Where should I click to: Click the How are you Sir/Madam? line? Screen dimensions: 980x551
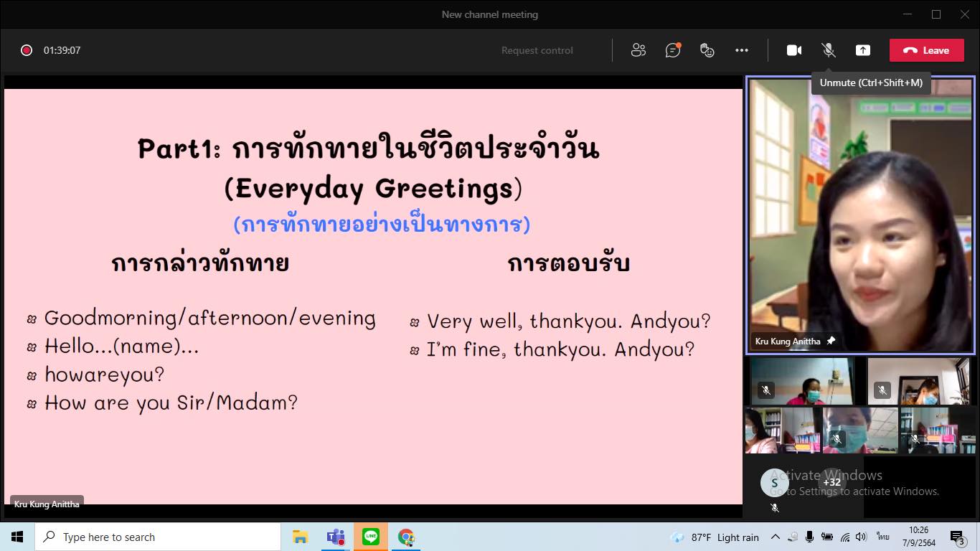coord(171,402)
